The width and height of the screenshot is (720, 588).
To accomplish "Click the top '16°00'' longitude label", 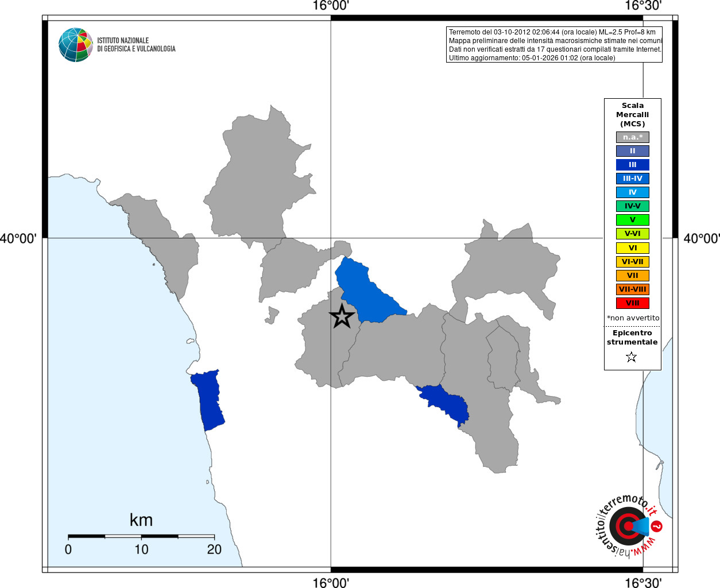I will coord(331,6).
